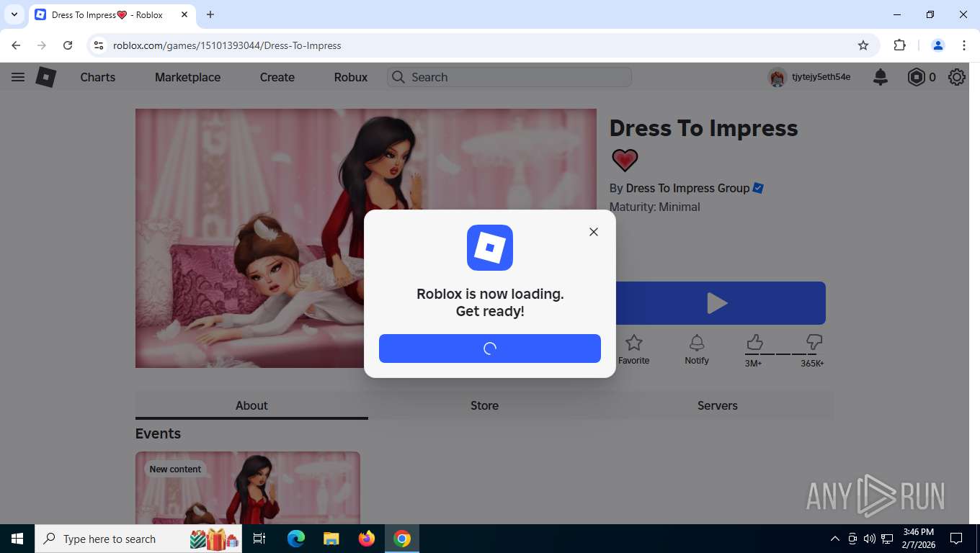Select the Dress To Impress browser tab
This screenshot has height=553, width=980.
point(112,14)
